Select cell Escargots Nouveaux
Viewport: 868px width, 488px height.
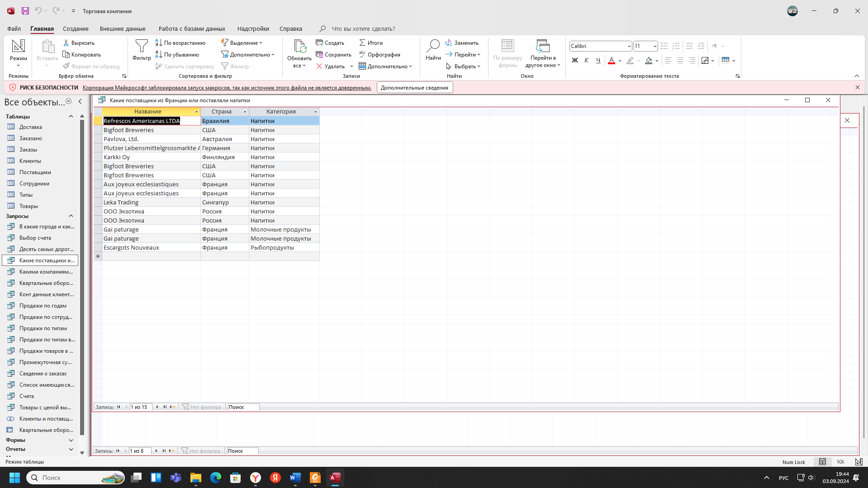[151, 247]
